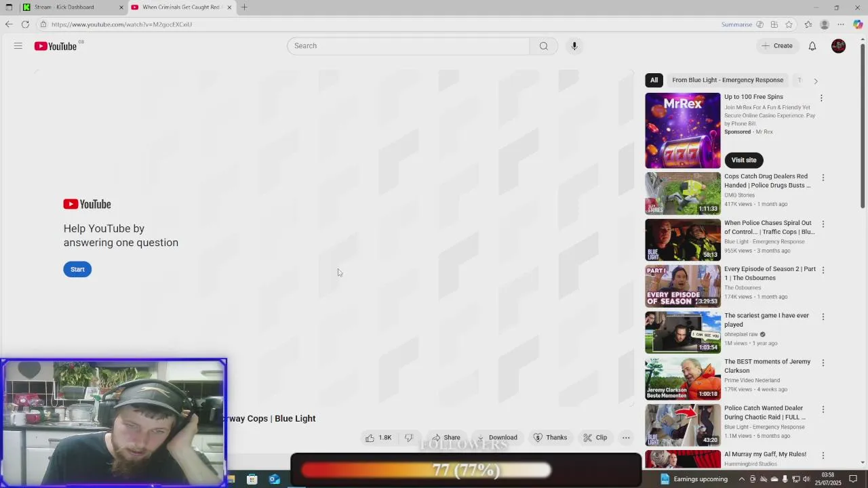Image resolution: width=868 pixels, height=488 pixels.
Task: Reload the page with refresh icon
Action: (x=25, y=24)
